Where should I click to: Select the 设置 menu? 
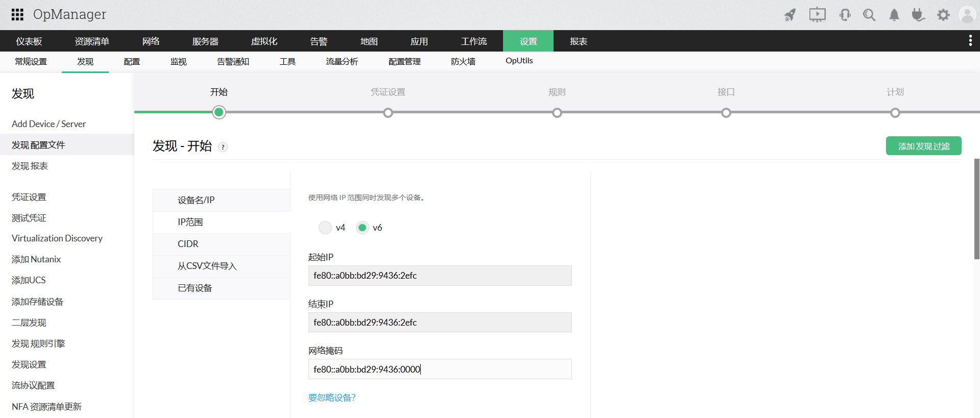pyautogui.click(x=528, y=41)
